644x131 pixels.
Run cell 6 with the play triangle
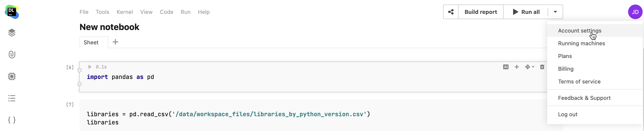coord(90,67)
